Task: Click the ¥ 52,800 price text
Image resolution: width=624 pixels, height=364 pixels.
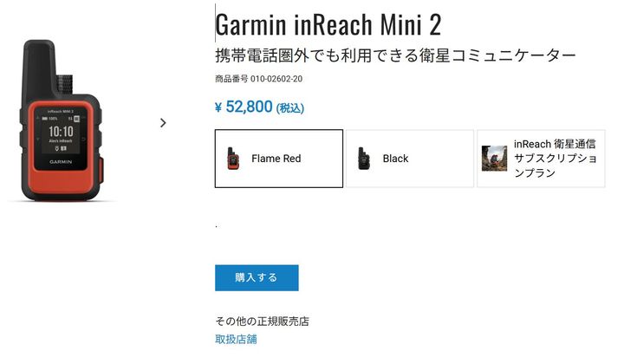Action: 244,107
